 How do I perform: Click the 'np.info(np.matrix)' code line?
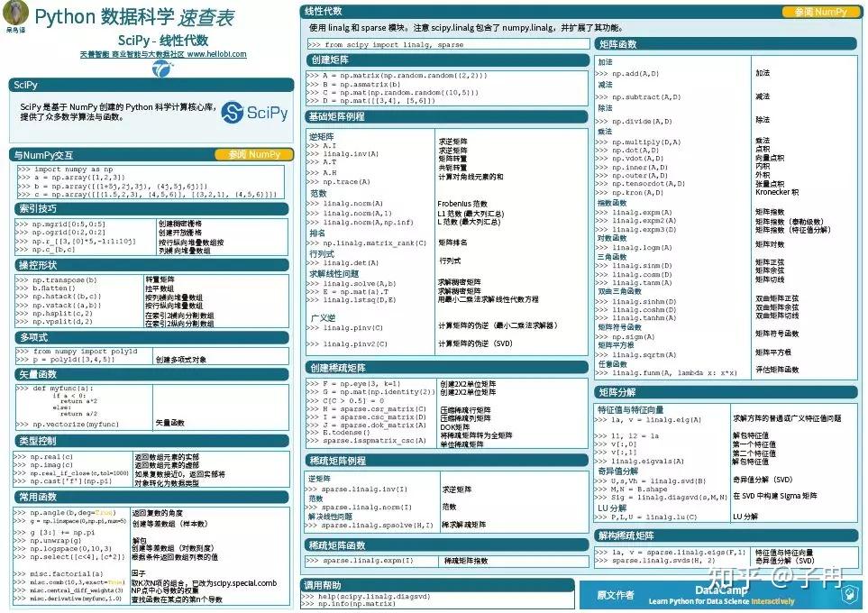[349, 604]
